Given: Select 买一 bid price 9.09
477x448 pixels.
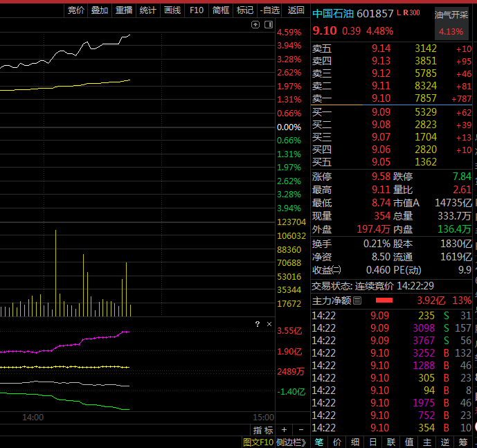Looking at the screenshot, I should tap(381, 112).
